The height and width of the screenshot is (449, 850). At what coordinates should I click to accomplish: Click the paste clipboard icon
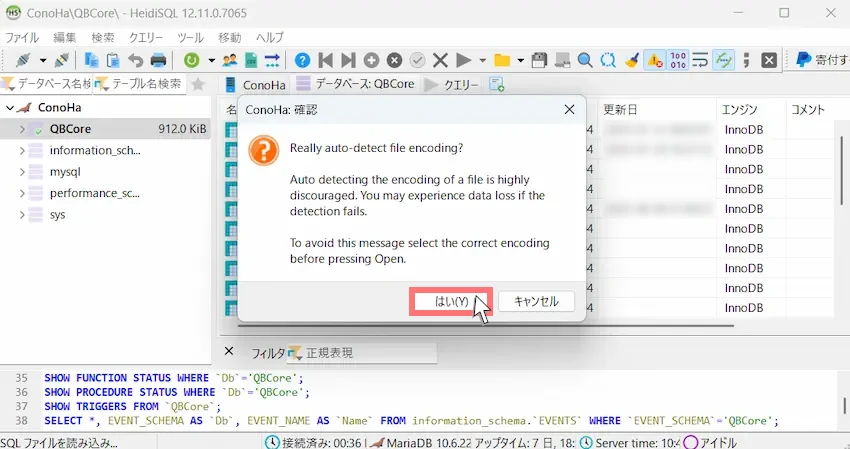[113, 60]
